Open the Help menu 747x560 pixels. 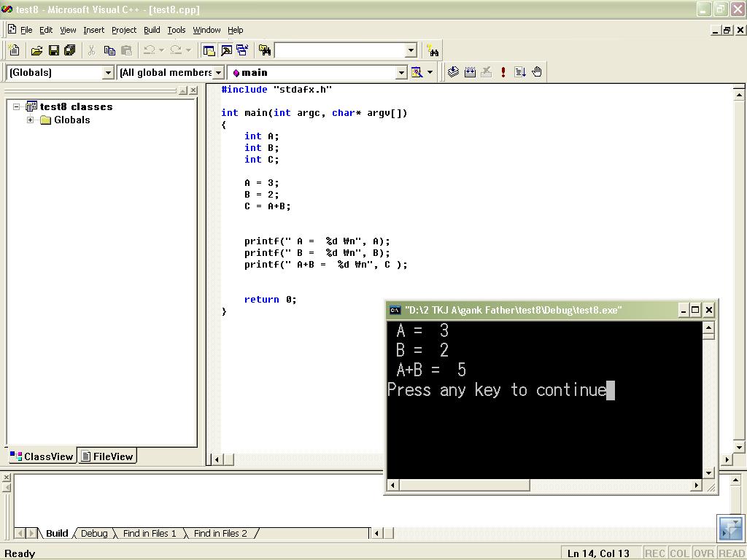click(x=236, y=30)
